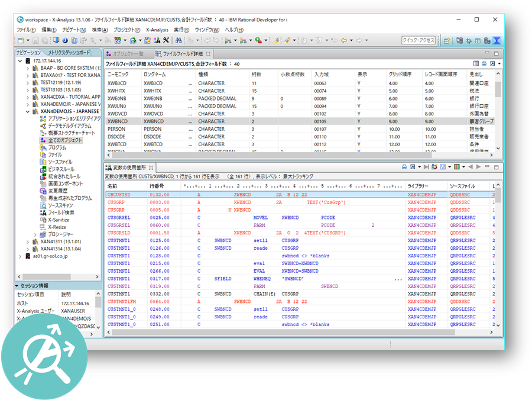Click the pencil highlighter toolbar icon

point(276,40)
